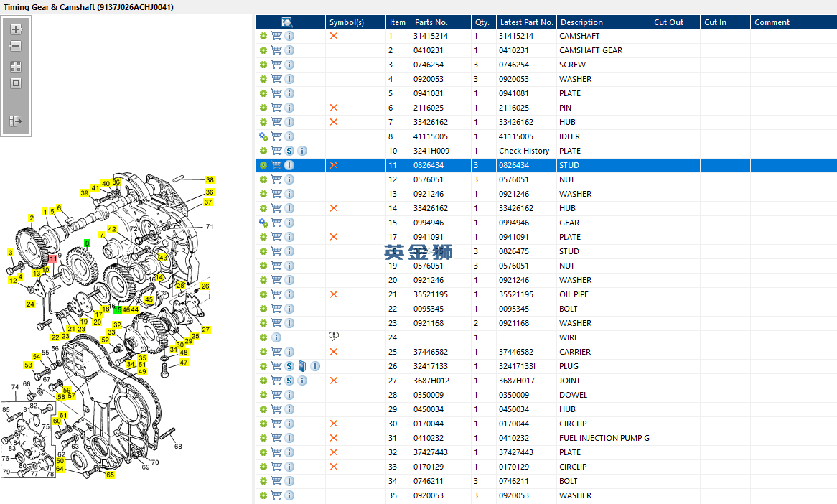
Task: Click gear icon on CIRCLIP 0170129 row
Action: [263, 467]
